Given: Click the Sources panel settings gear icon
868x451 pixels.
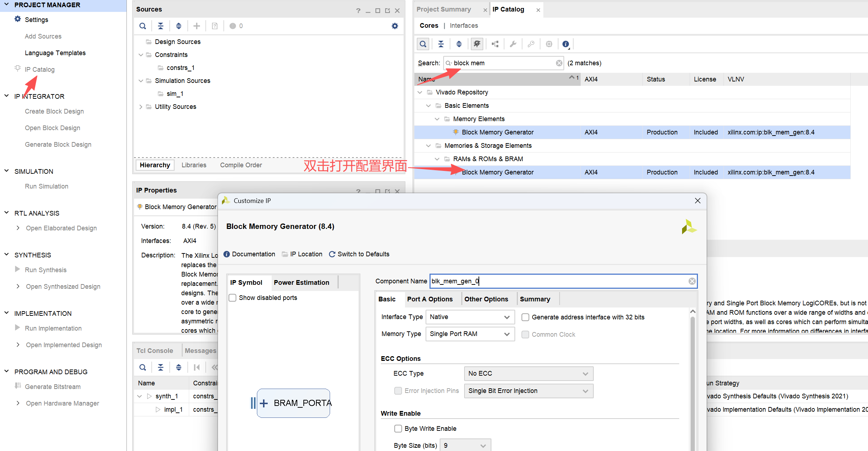Looking at the screenshot, I should (x=395, y=26).
